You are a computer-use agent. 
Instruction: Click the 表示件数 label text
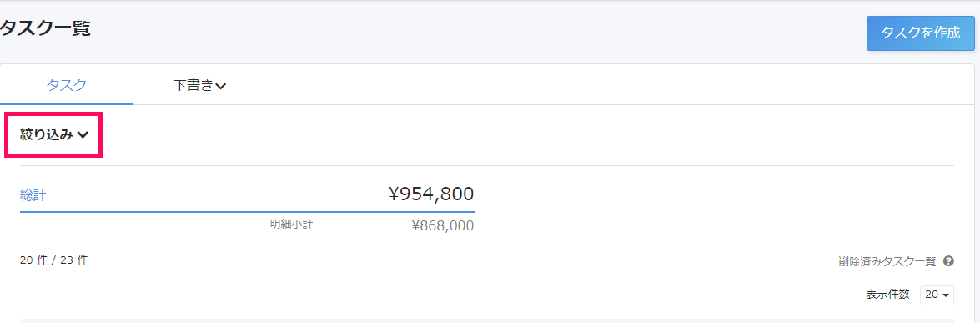(x=887, y=294)
